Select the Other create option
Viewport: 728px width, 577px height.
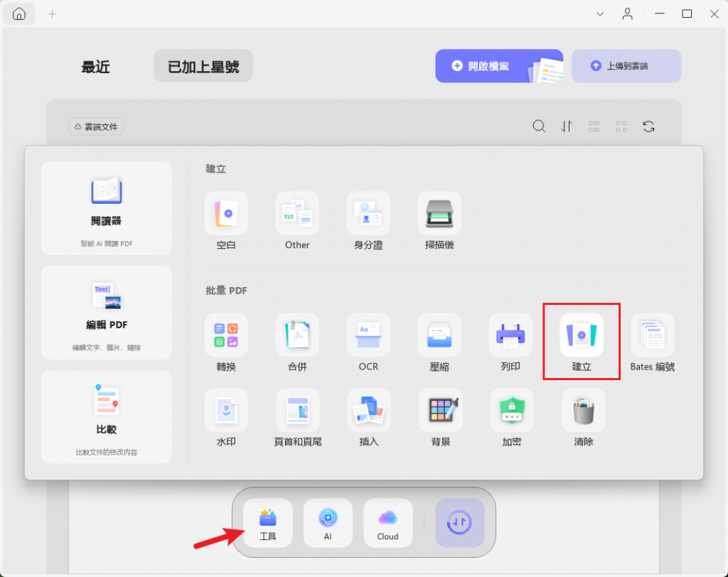point(297,222)
